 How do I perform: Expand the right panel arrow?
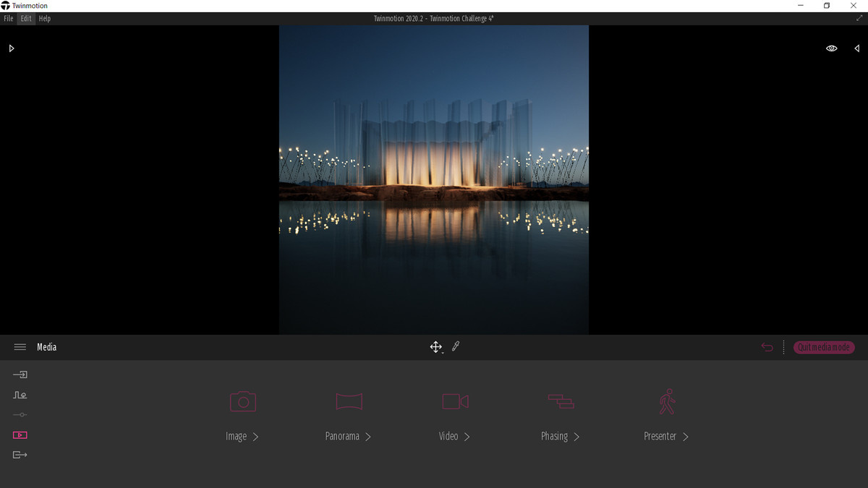(856, 48)
